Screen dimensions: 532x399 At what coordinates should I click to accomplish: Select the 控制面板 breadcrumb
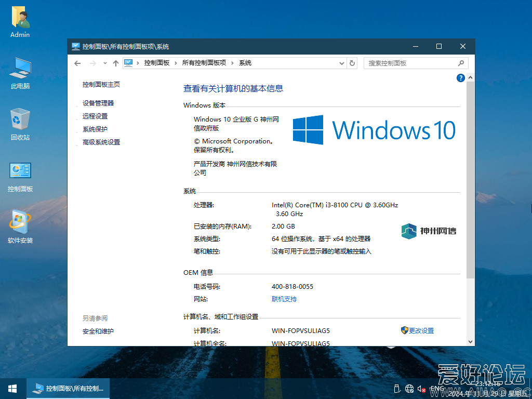coord(157,63)
